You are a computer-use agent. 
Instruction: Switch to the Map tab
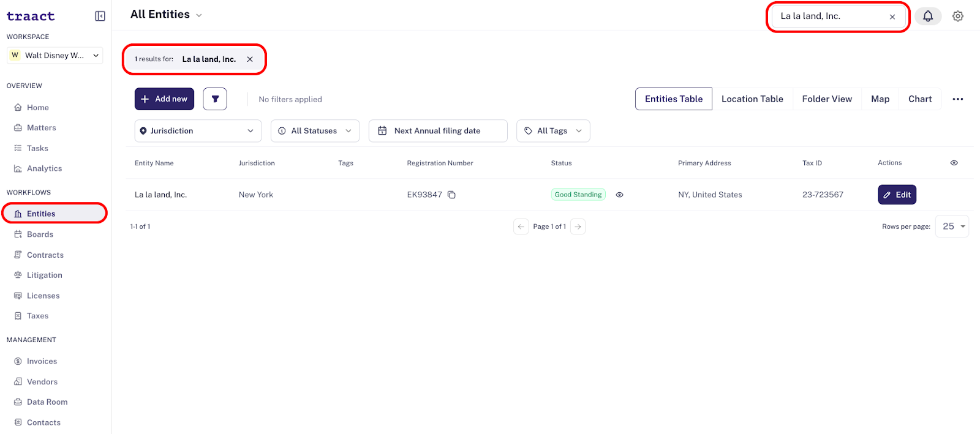coord(880,99)
